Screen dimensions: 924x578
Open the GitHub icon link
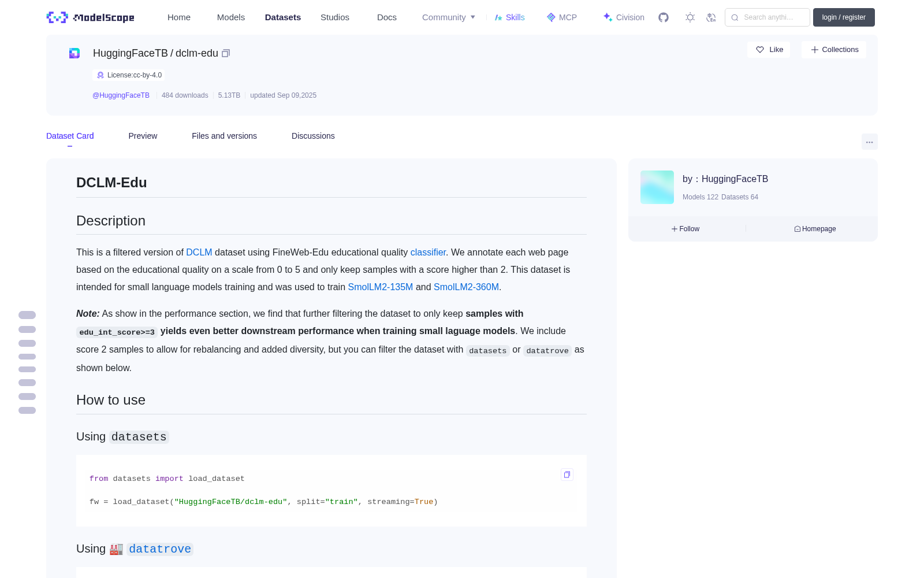point(664,17)
